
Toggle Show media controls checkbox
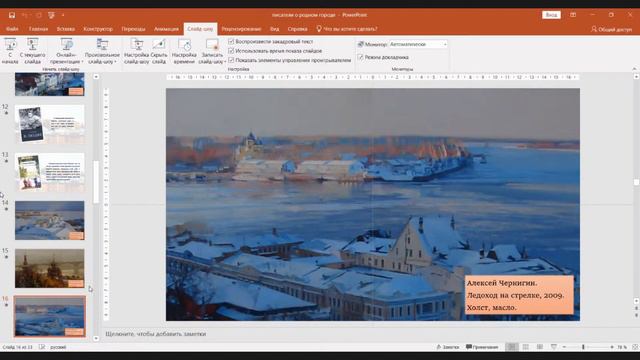pyautogui.click(x=231, y=60)
